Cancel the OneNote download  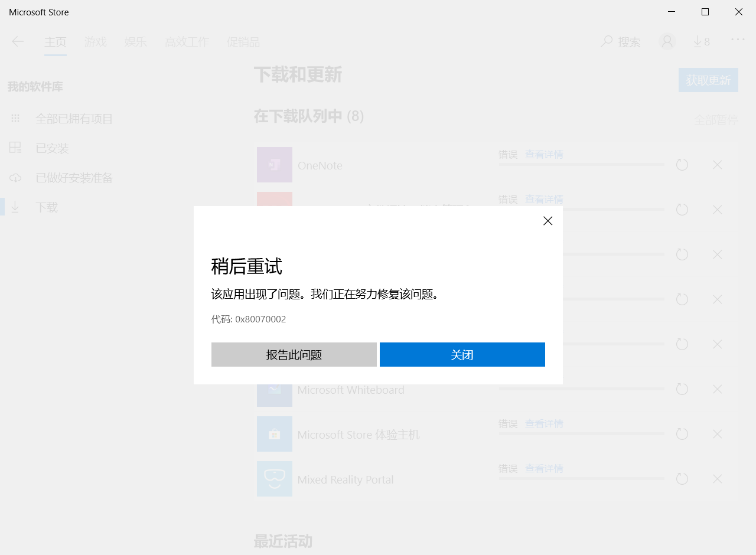(718, 165)
